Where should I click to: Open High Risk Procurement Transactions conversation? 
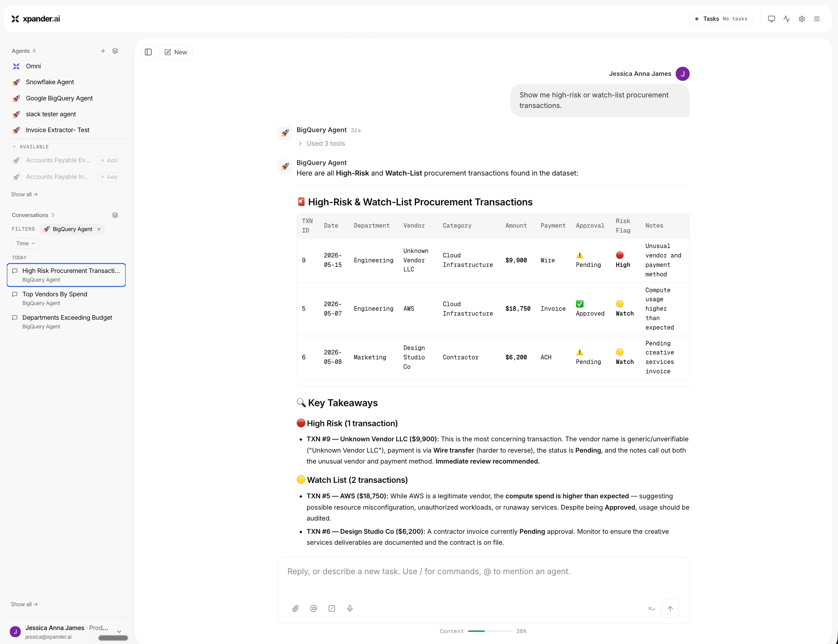point(66,275)
